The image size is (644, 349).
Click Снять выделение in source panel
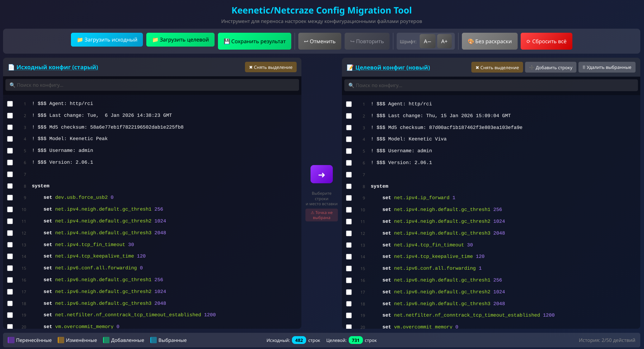[271, 67]
